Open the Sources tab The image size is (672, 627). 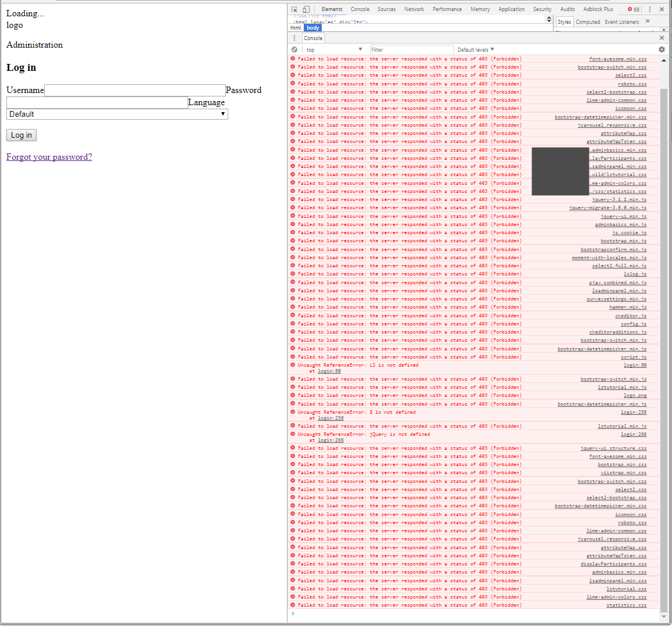coord(387,9)
